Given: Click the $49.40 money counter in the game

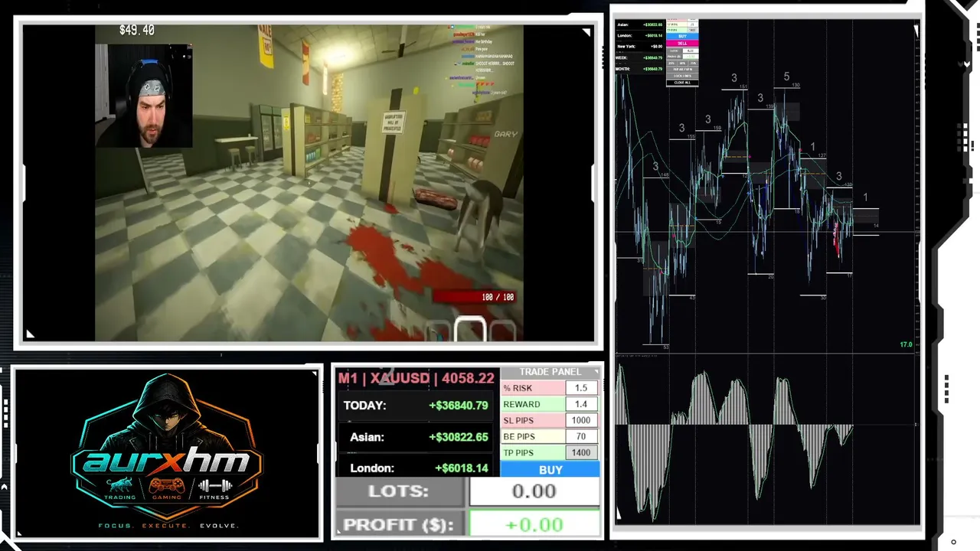Looking at the screenshot, I should (x=137, y=30).
